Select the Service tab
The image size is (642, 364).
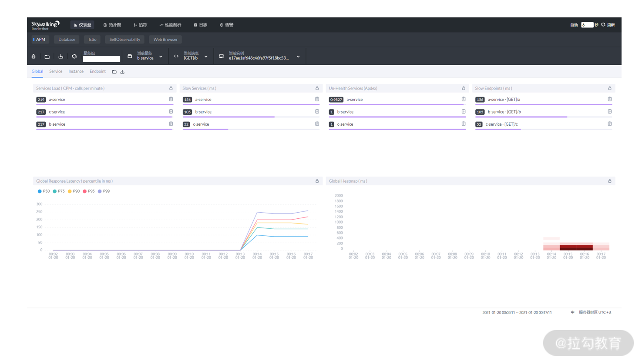click(56, 71)
